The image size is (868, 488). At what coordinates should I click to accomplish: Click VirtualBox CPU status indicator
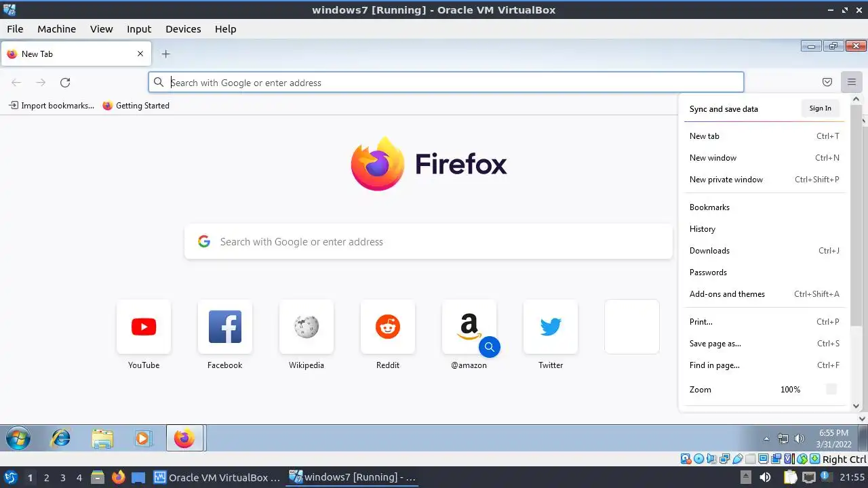(x=789, y=459)
